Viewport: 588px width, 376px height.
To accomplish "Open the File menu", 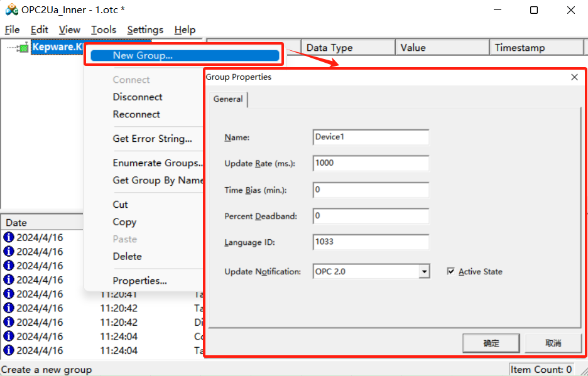I will click(12, 30).
